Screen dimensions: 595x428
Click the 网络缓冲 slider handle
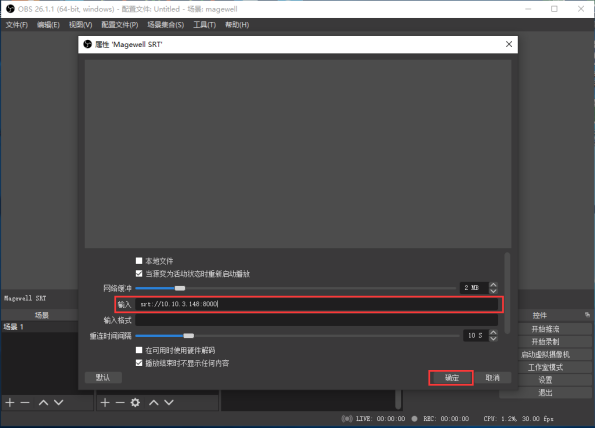(x=180, y=288)
